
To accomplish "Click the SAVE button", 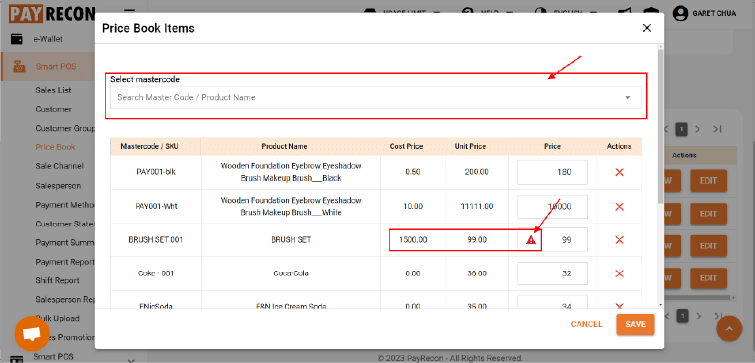I will (x=635, y=324).
